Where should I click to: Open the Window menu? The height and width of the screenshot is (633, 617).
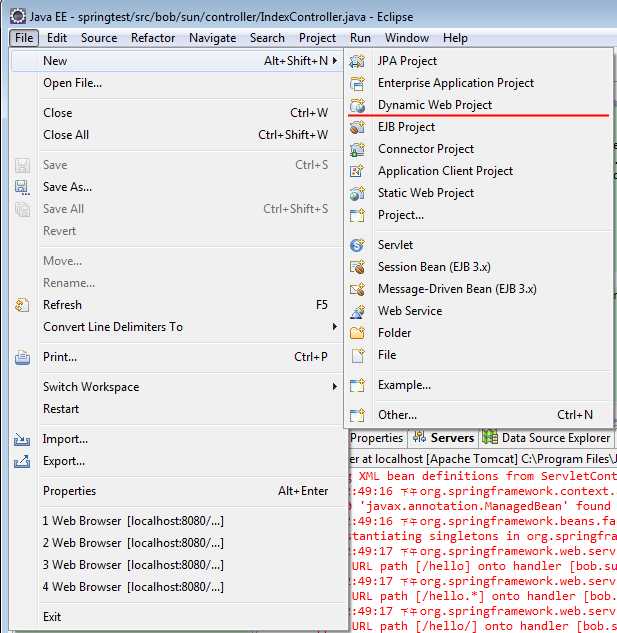[407, 38]
